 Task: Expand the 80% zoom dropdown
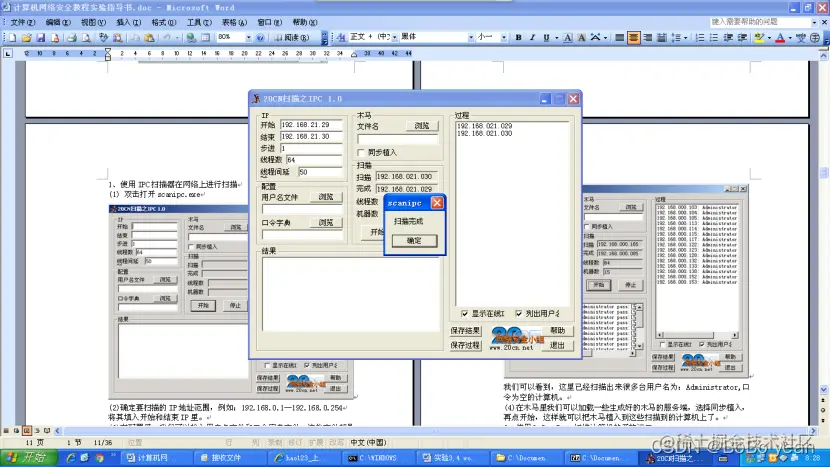tap(248, 38)
